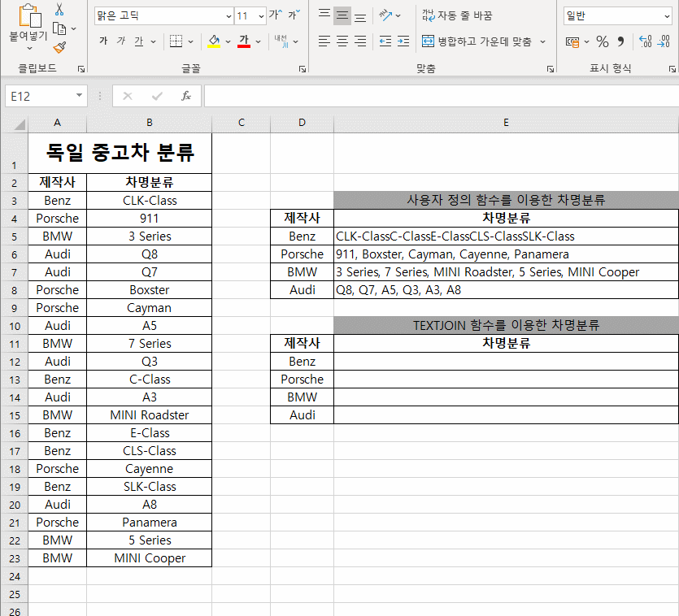
Task: Open clipboard group dialog launcher
Action: click(81, 68)
